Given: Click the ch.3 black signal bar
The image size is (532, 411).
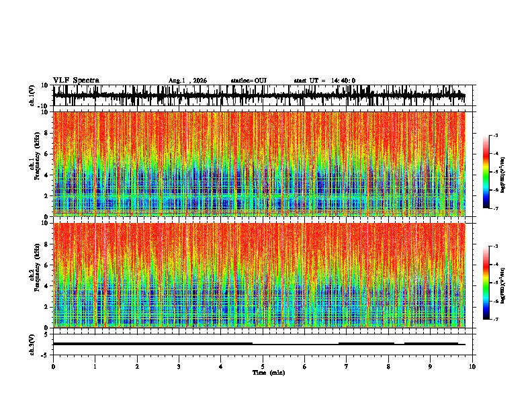Looking at the screenshot, I should point(259,344).
